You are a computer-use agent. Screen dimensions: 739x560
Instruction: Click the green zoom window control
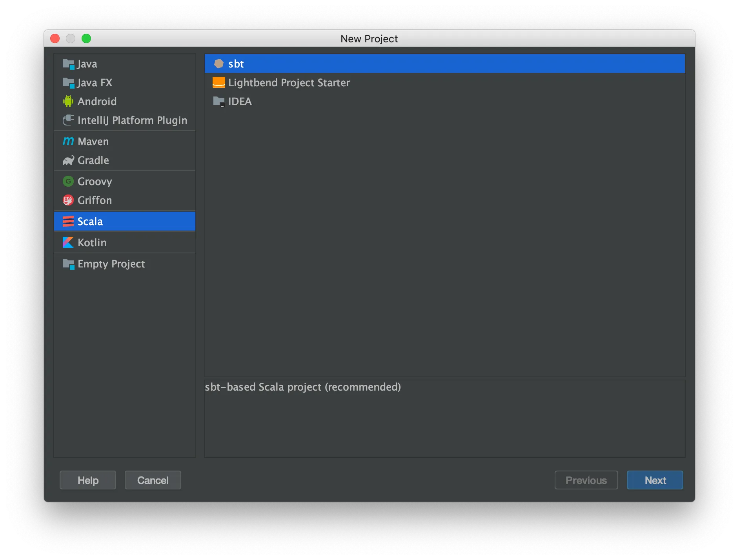(x=87, y=38)
